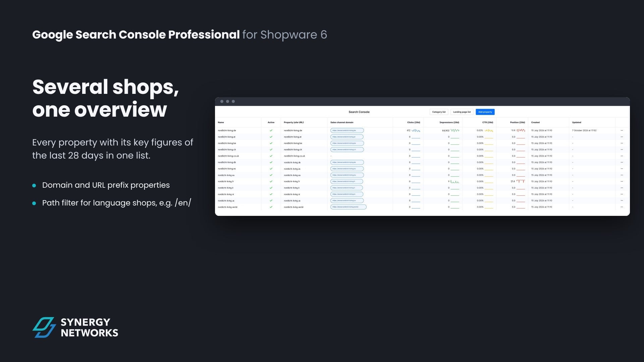Sort by the Name column header
The image size is (644, 362).
click(x=221, y=122)
